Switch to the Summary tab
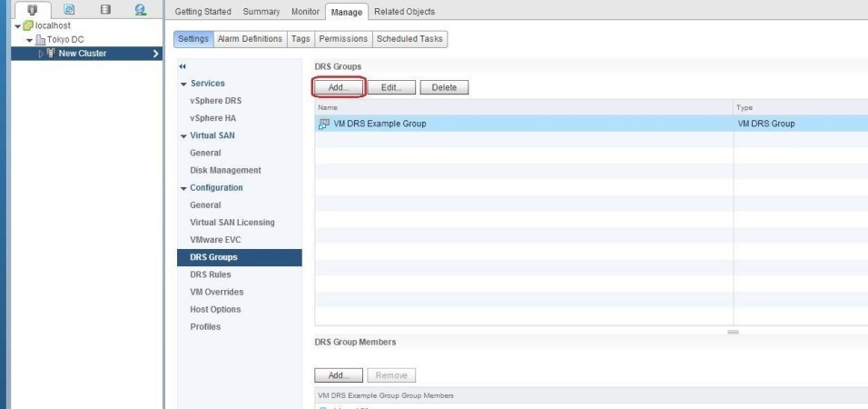Viewport: 868px width, 409px height. coord(261,12)
